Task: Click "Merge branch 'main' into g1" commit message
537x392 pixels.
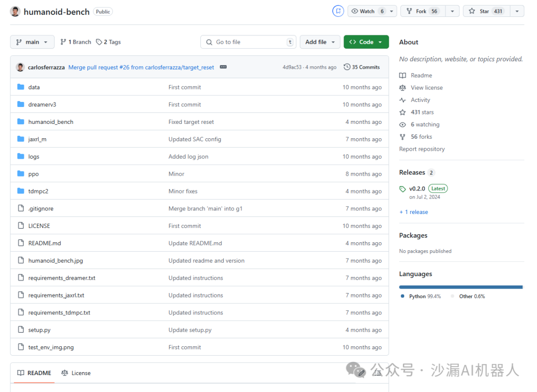Action: [205, 208]
